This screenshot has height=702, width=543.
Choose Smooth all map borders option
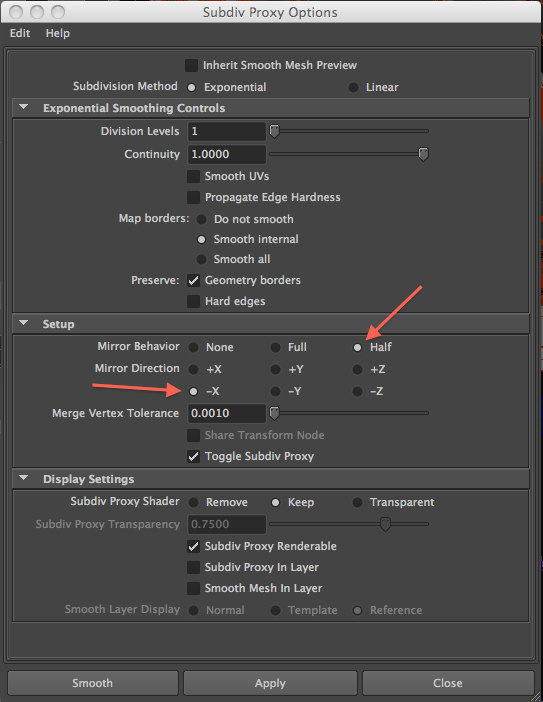(x=201, y=259)
